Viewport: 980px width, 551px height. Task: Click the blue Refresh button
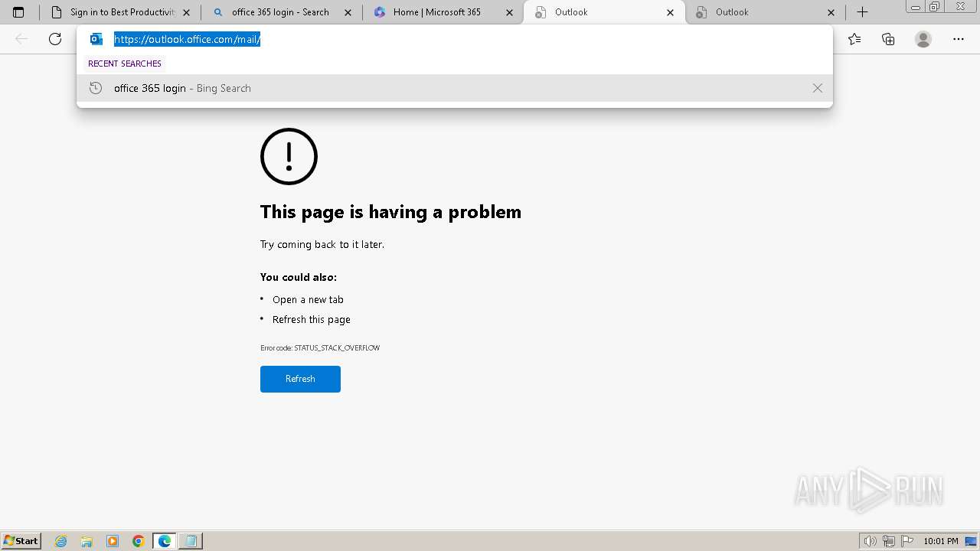click(x=300, y=379)
